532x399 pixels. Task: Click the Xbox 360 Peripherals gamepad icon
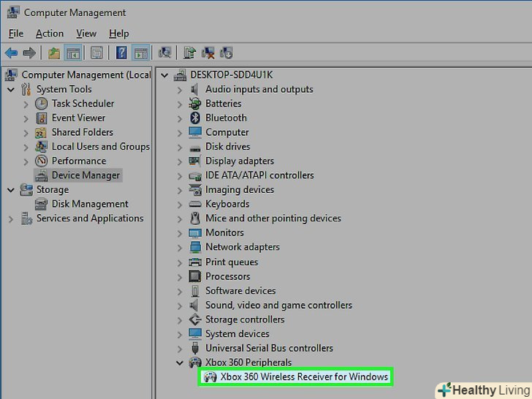click(194, 362)
